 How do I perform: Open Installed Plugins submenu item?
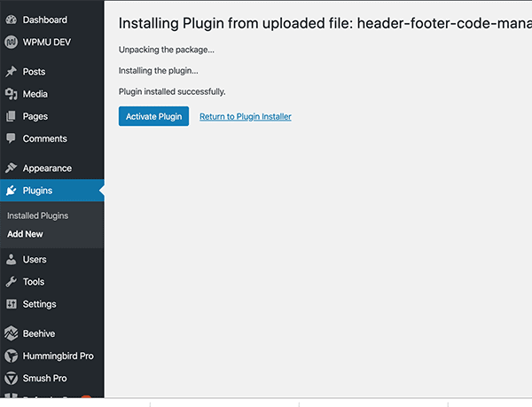(x=37, y=215)
